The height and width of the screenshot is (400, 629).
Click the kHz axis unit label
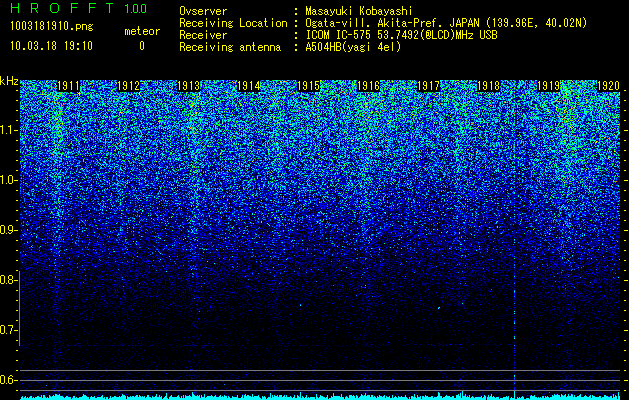pyautogui.click(x=9, y=81)
